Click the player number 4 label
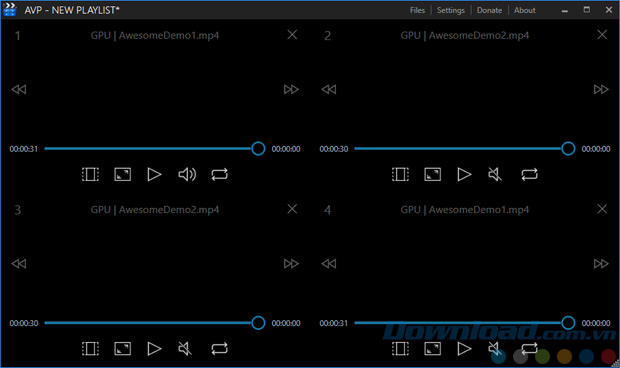This screenshot has width=620, height=368. pyautogui.click(x=327, y=210)
